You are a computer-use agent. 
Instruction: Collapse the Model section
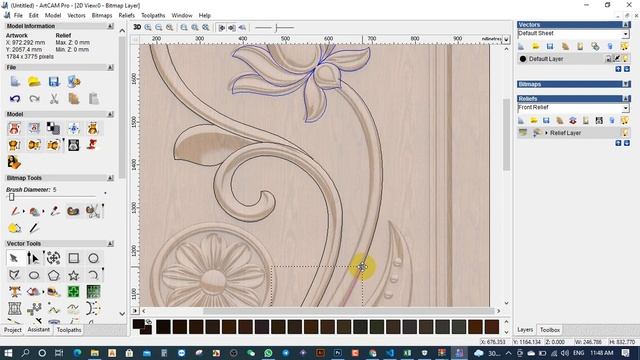coord(110,114)
